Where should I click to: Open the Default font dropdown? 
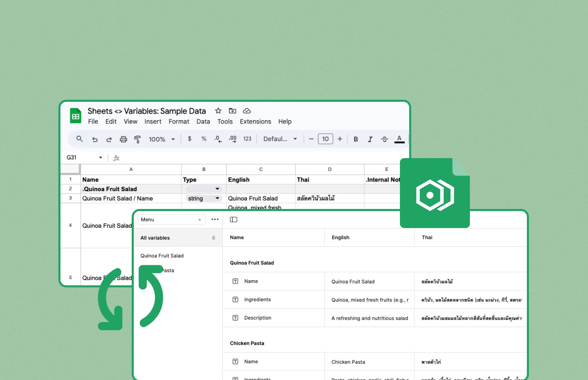[x=280, y=139]
